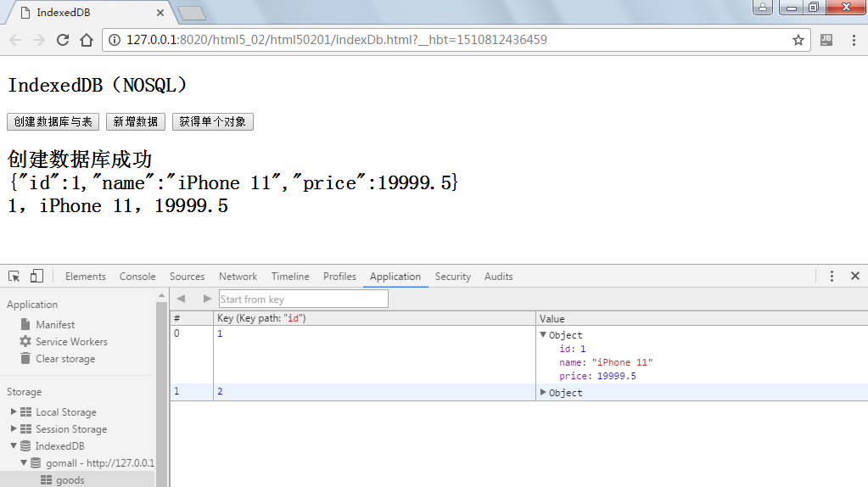The width and height of the screenshot is (868, 487).
Task: Click the price: 19999.5 property
Action: pyautogui.click(x=597, y=377)
